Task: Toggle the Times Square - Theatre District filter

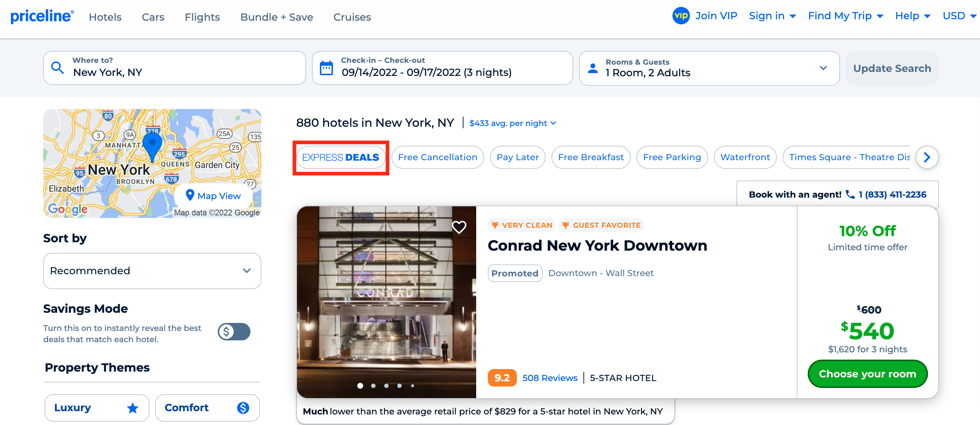Action: pyautogui.click(x=847, y=157)
